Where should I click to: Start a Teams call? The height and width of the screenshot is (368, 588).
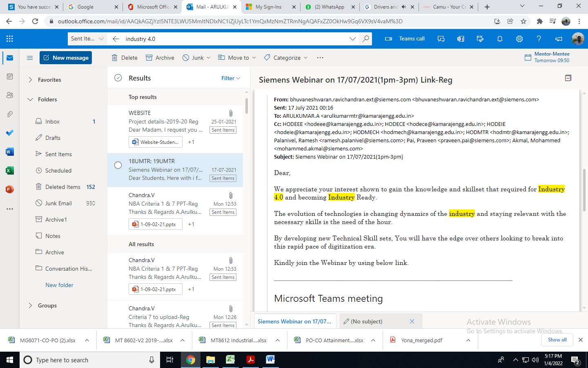click(x=405, y=38)
